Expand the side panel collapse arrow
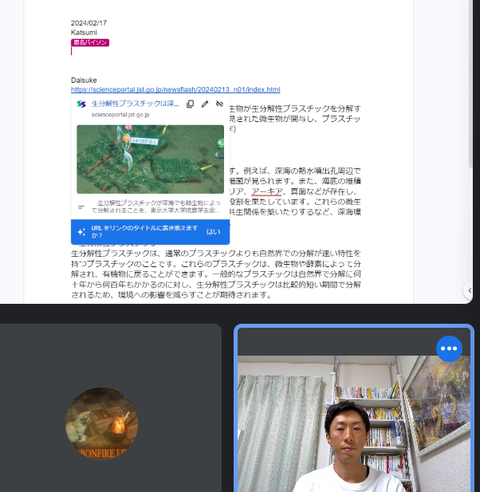The height and width of the screenshot is (492, 480). pos(469,291)
